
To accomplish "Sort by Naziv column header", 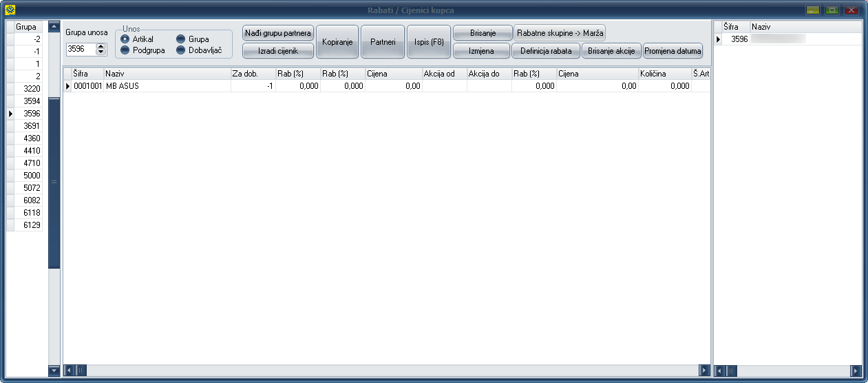I will coord(166,73).
